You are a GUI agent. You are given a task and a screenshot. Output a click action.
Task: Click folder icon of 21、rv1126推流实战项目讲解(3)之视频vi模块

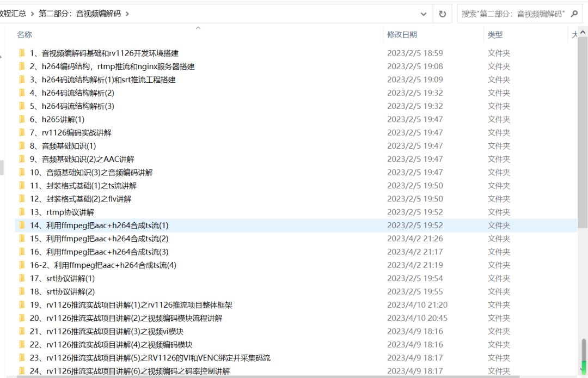click(22, 331)
